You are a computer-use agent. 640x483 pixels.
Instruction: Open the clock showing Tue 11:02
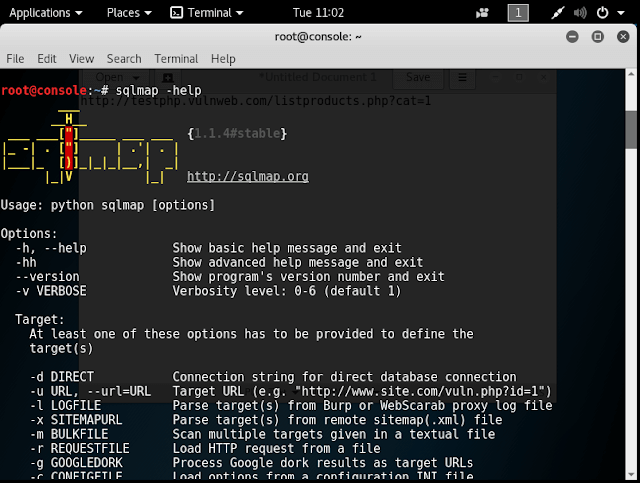pyautogui.click(x=318, y=13)
